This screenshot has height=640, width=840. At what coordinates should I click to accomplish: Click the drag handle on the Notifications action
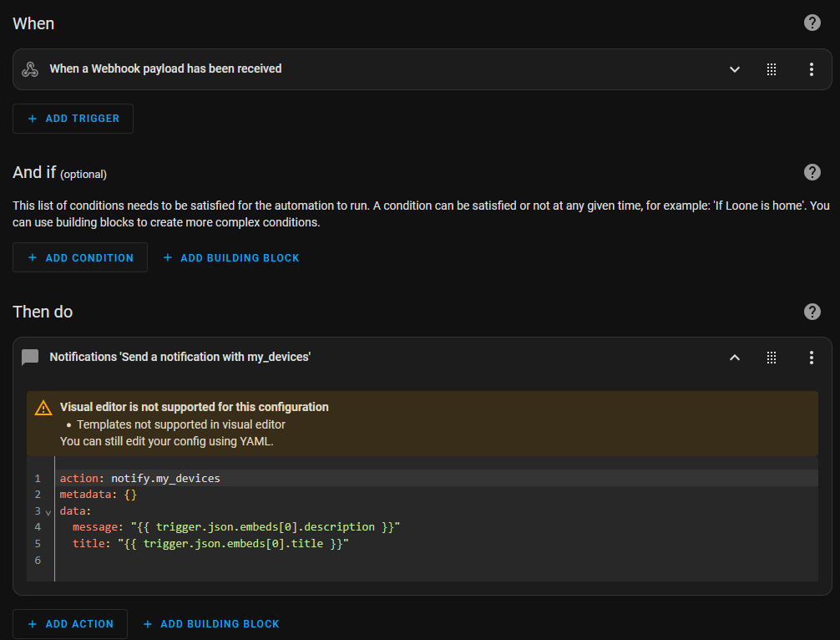coord(772,358)
